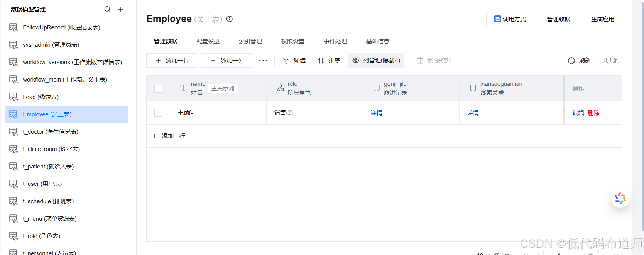
Task: Select t_clinic_room (诊室表) model
Action: tap(67, 149)
